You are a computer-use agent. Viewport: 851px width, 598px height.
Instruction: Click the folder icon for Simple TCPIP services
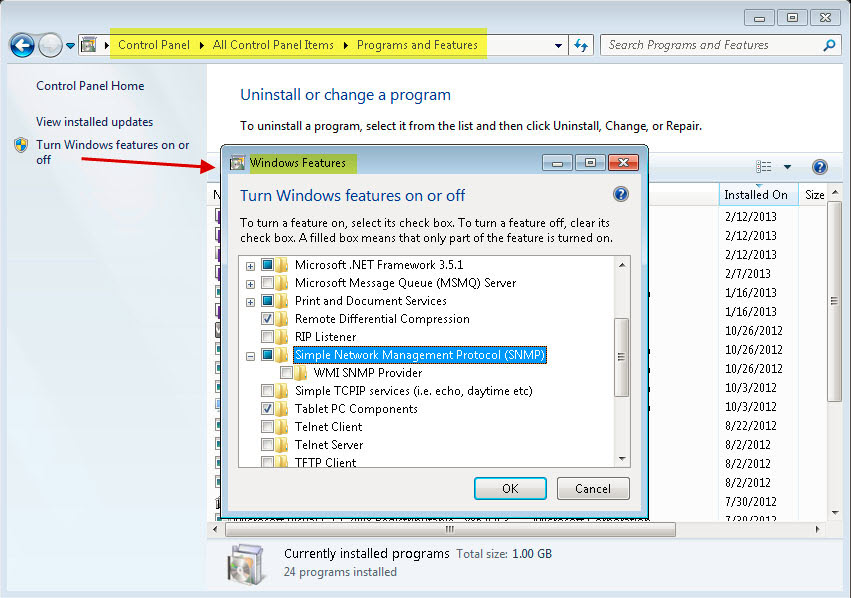(281, 391)
